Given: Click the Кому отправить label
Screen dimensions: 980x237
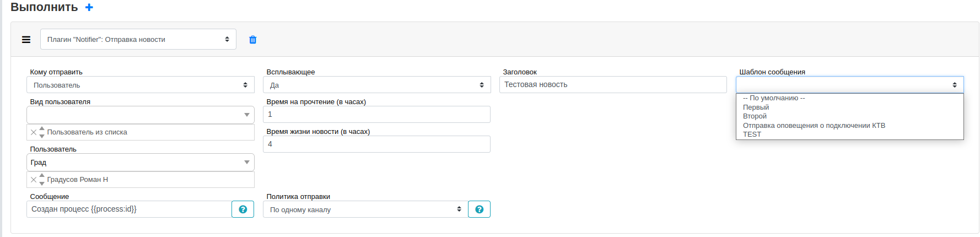Looking at the screenshot, I should tap(56, 72).
